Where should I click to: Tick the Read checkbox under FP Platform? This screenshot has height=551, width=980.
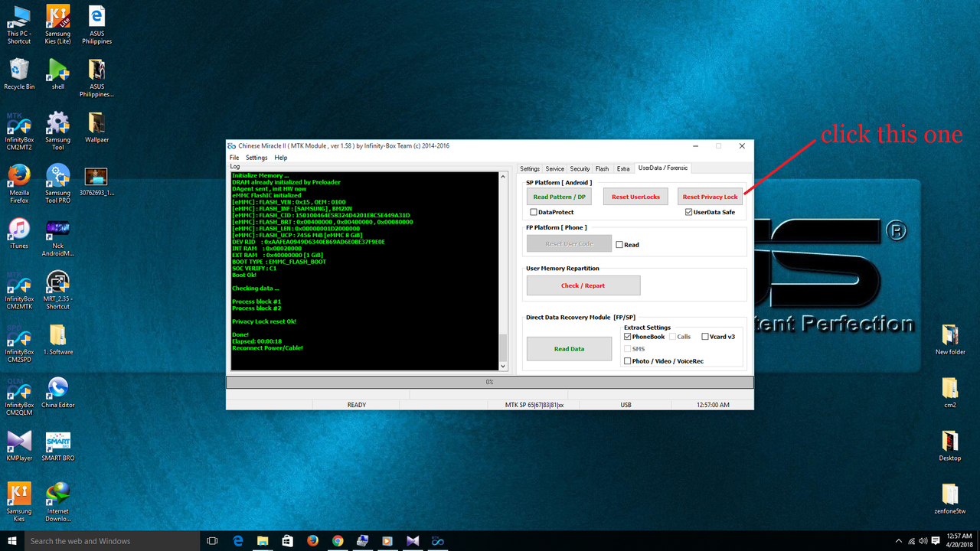(x=619, y=245)
